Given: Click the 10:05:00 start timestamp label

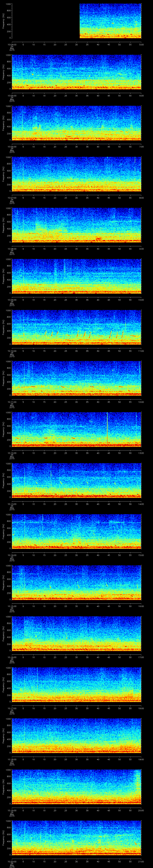Looking at the screenshot, I should (12, 96).
